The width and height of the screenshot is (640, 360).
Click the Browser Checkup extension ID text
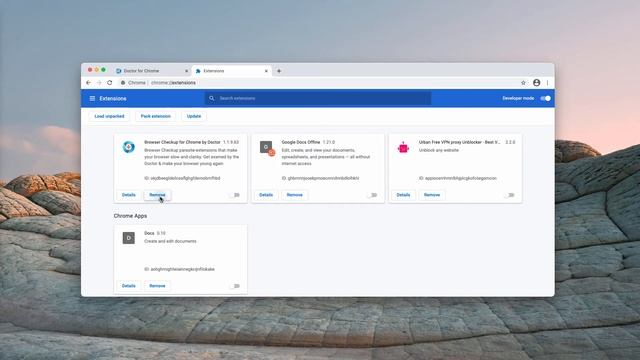[182, 178]
